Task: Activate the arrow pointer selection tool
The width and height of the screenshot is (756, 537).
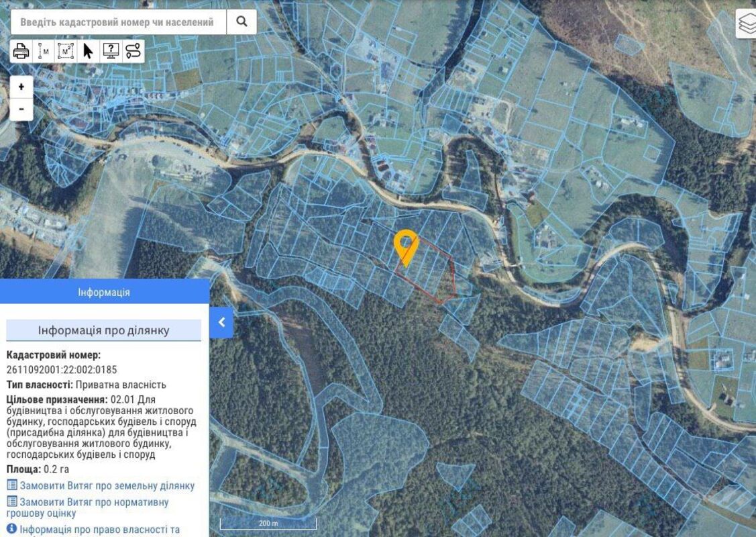Action: 88,51
